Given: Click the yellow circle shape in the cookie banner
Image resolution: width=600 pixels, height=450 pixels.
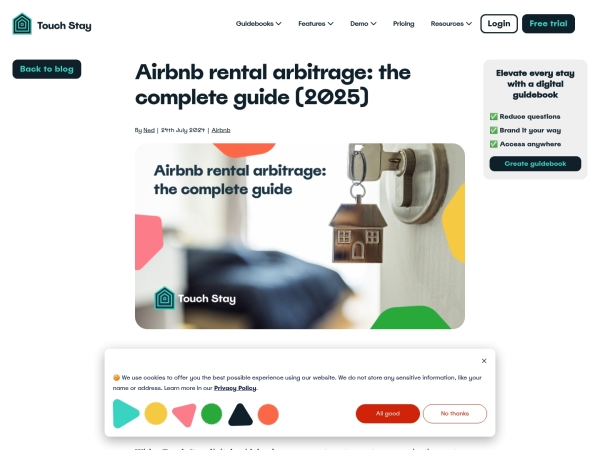Looking at the screenshot, I should coord(156,413).
